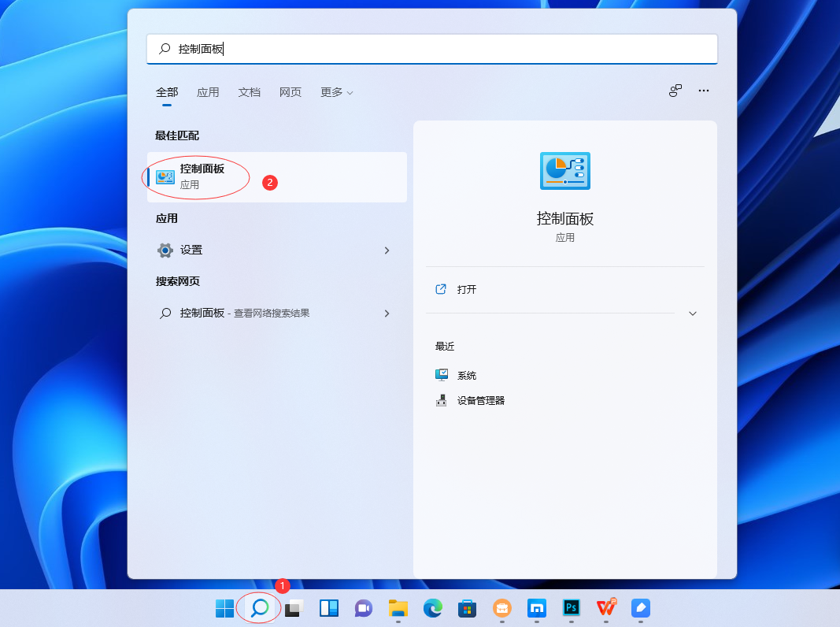The image size is (840, 627).
Task: Switch to the 应用 search tab
Action: coord(208,92)
